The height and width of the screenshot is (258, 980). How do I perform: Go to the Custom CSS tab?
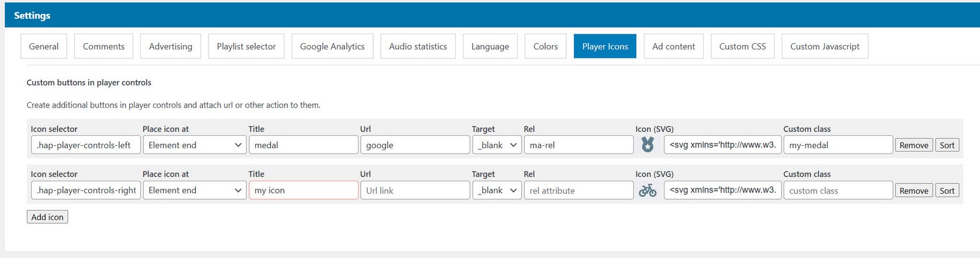[742, 46]
